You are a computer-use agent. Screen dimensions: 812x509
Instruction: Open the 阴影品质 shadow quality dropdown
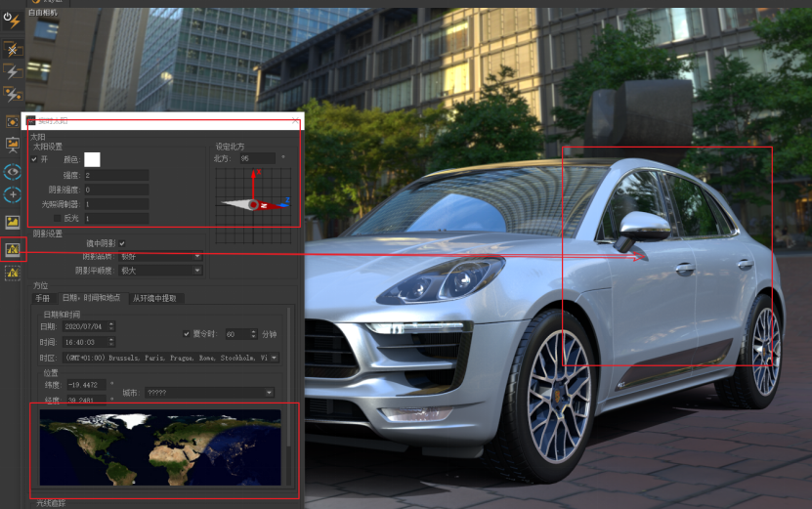(x=160, y=256)
